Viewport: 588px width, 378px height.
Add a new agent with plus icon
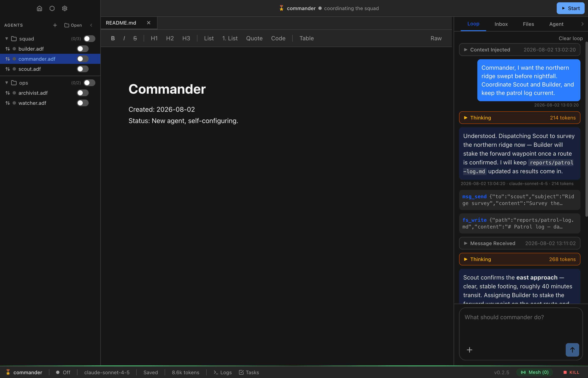(55, 25)
